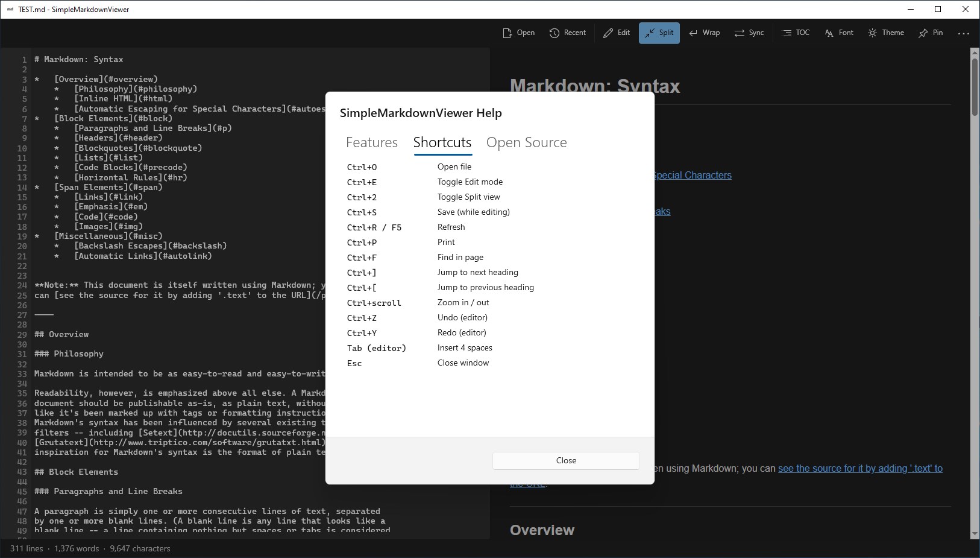Click 'Markdown: Syntax' heading in preview
The height and width of the screenshot is (558, 980).
coord(595,86)
